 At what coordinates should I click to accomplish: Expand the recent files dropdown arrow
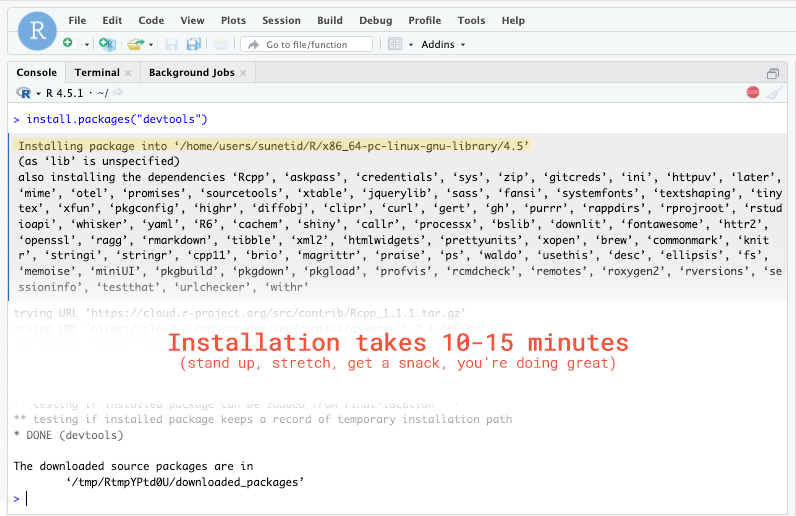[x=151, y=45]
